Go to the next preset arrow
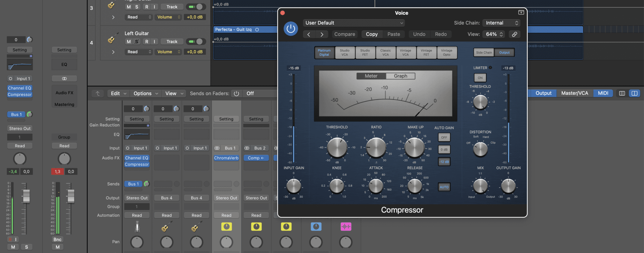Image resolution: width=644 pixels, height=253 pixels. (x=322, y=34)
